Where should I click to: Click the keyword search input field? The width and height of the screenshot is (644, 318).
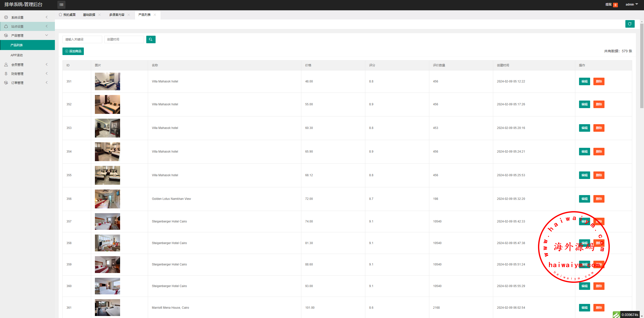(82, 39)
